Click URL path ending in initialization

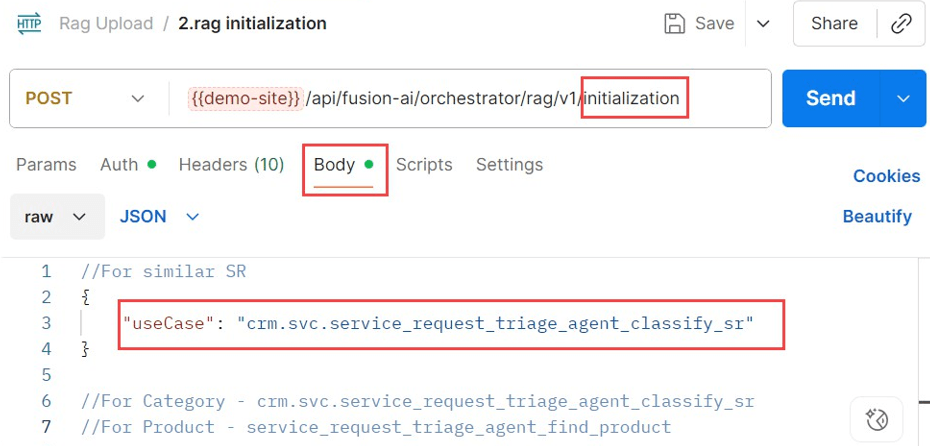(x=492, y=98)
